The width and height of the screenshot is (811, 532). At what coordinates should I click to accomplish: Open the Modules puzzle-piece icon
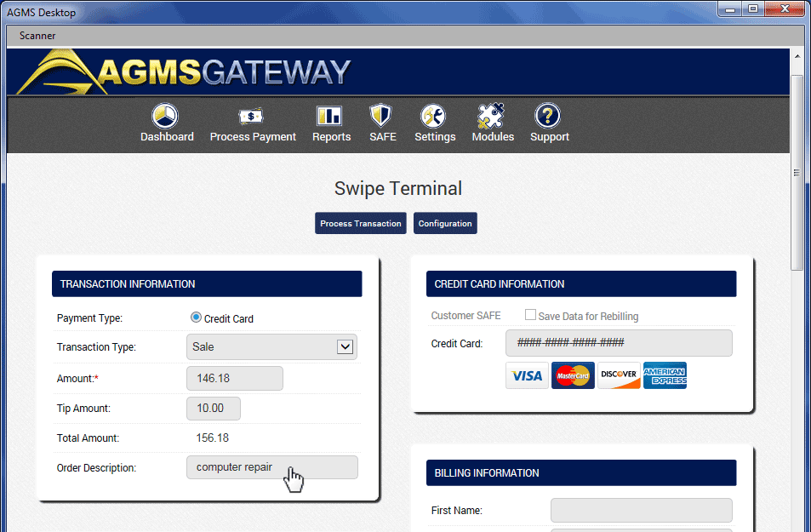(x=490, y=116)
